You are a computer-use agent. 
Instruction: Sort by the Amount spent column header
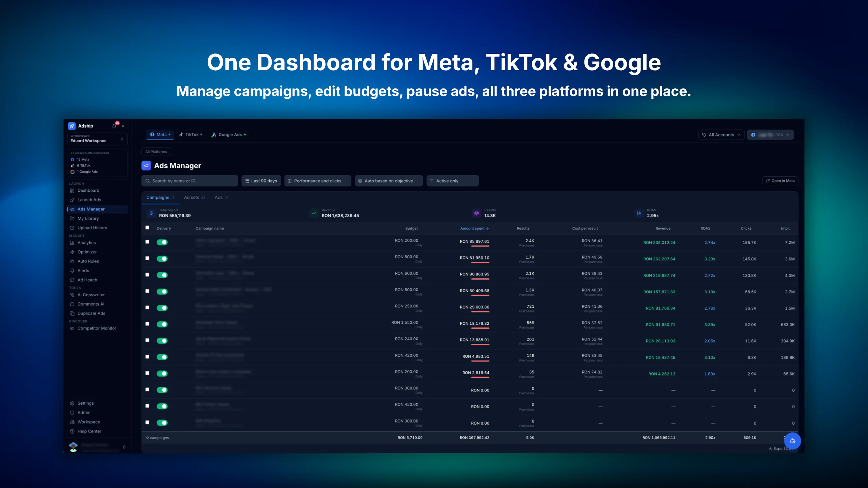click(475, 228)
